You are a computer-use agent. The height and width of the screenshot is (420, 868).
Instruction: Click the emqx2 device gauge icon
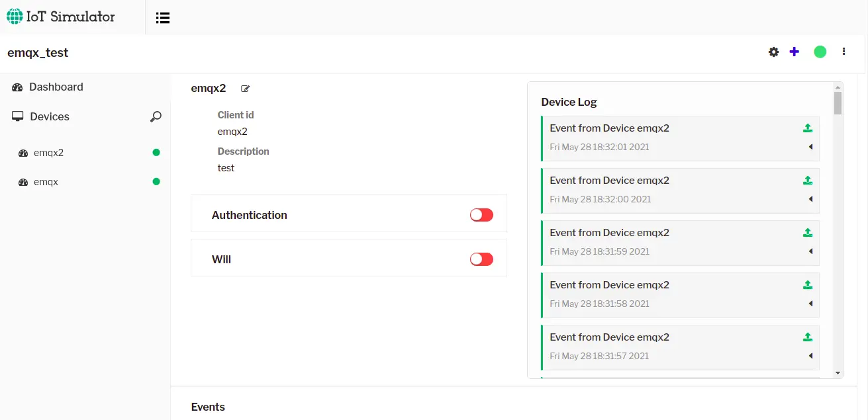pyautogui.click(x=23, y=153)
